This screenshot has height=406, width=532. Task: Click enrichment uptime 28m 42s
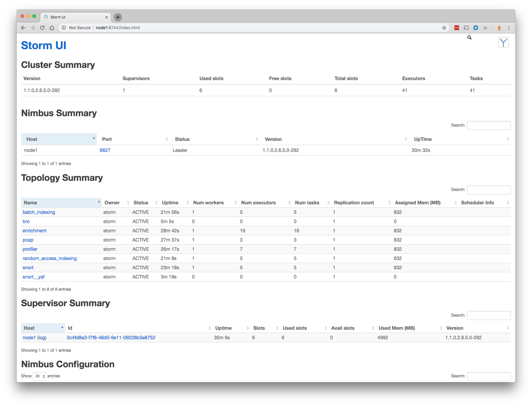pos(170,231)
